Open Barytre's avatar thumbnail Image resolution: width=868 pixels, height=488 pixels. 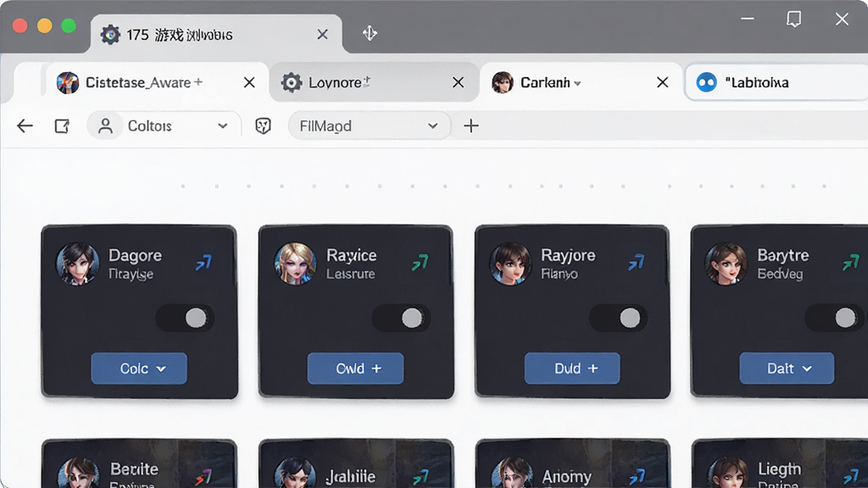(726, 264)
